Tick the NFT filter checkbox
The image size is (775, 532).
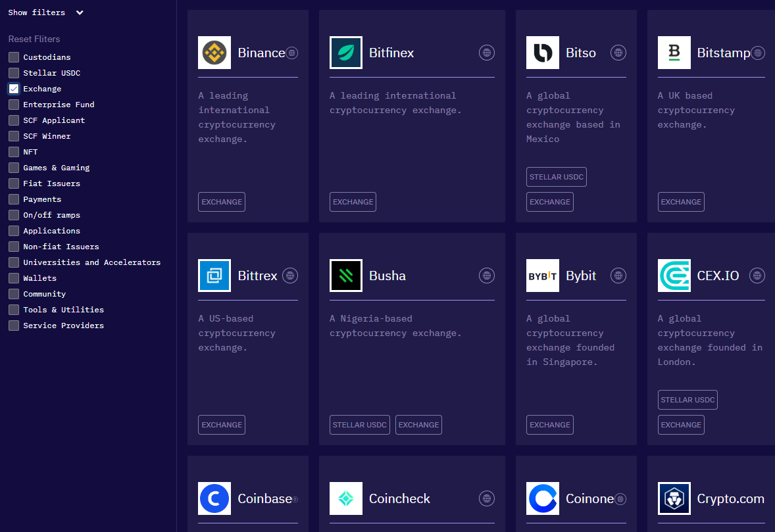click(14, 152)
